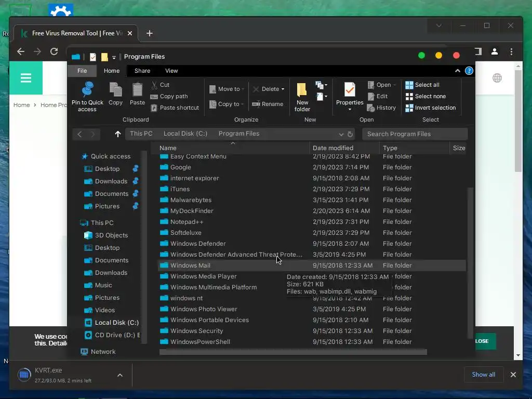This screenshot has height=399, width=532.
Task: Collapse the ribbon with chevron
Action: click(x=457, y=71)
